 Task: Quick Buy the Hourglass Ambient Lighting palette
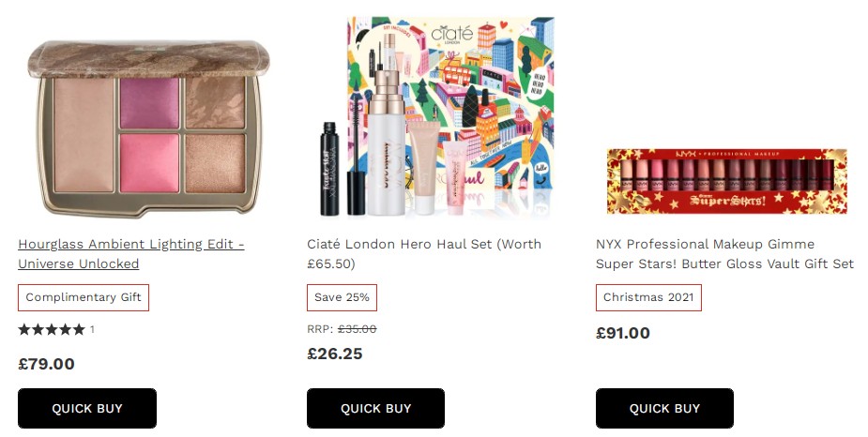click(x=87, y=408)
